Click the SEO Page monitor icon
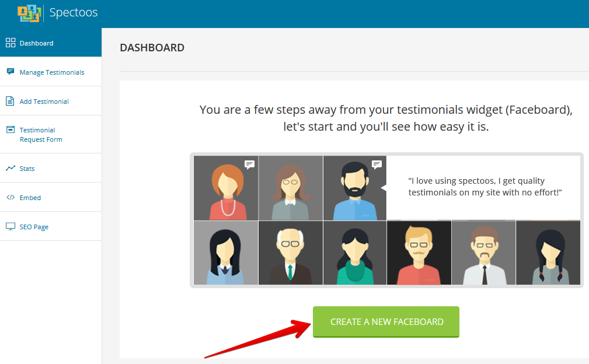Screen dimensions: 589x364 [11, 226]
